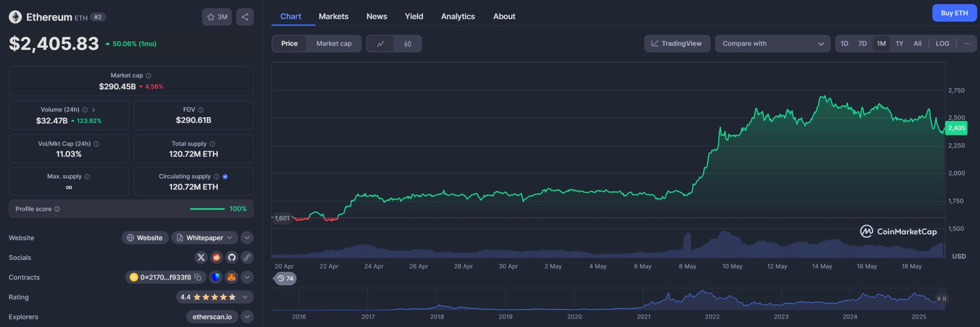Click the verified checkmark badge on Circulating supply
The height and width of the screenshot is (327, 980).
coord(225,176)
